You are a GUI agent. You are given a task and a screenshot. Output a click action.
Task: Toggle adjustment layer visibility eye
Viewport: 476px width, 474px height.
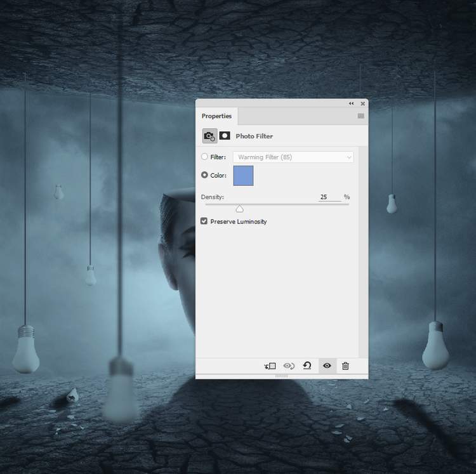pyautogui.click(x=327, y=365)
